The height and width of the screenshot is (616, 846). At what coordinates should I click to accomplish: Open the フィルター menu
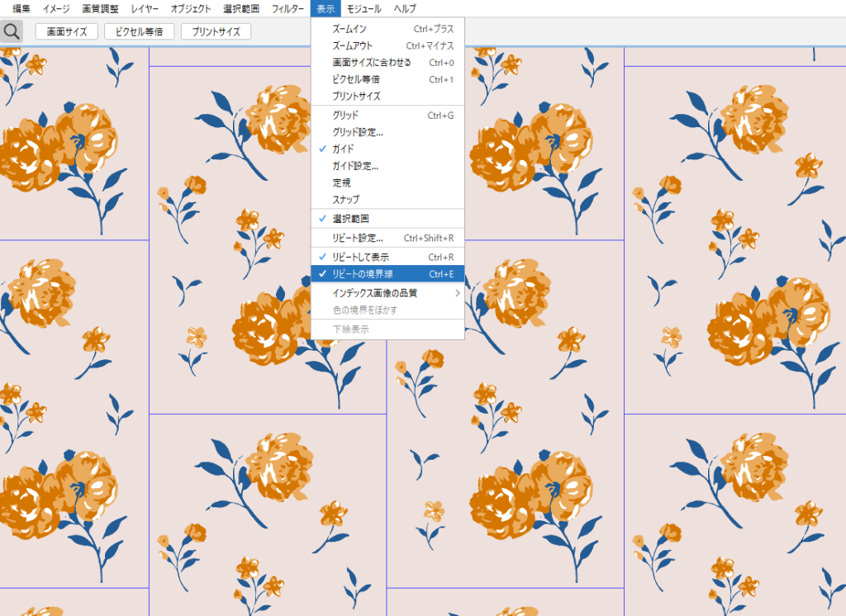(x=287, y=8)
